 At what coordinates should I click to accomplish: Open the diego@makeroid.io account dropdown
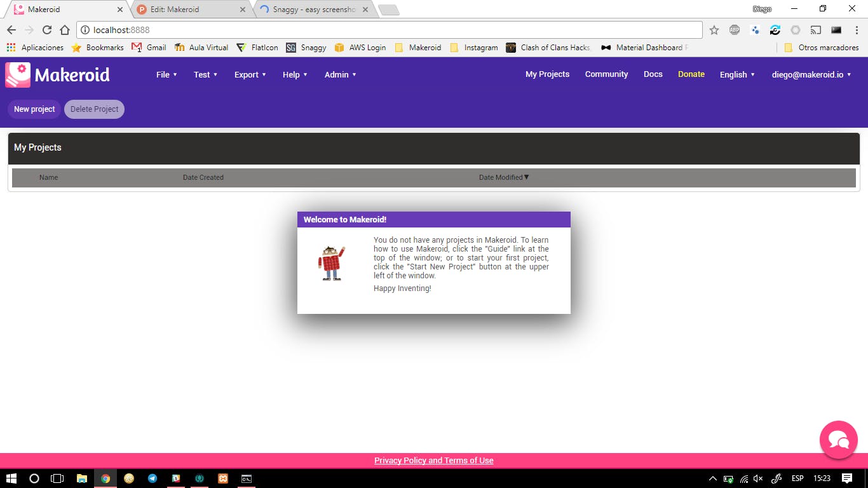pos(811,74)
